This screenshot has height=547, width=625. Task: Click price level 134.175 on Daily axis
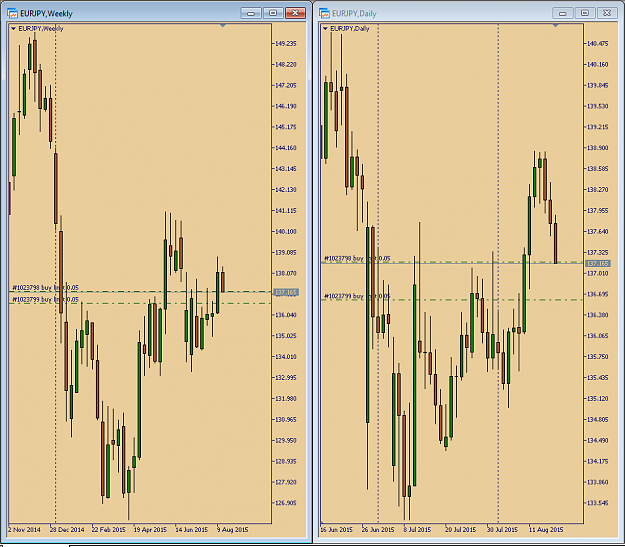click(x=597, y=461)
